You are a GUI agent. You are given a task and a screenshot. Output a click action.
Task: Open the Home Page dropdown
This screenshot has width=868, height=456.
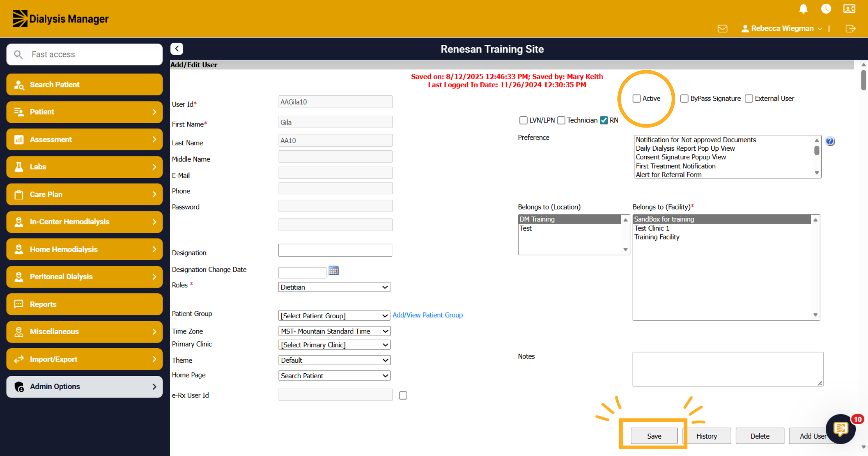pos(334,376)
